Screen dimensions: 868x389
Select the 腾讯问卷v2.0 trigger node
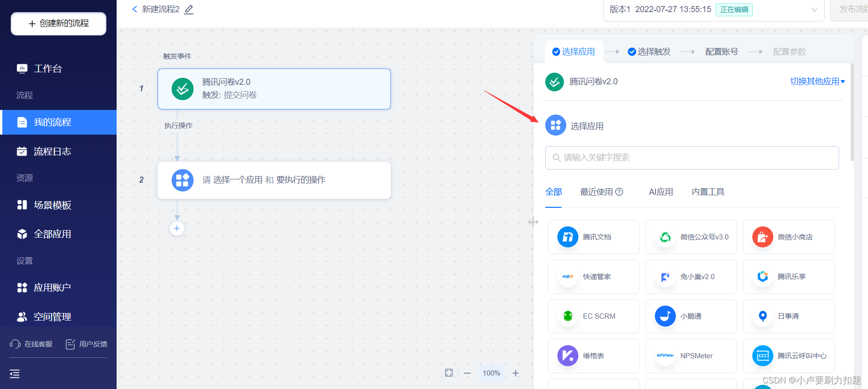[274, 89]
